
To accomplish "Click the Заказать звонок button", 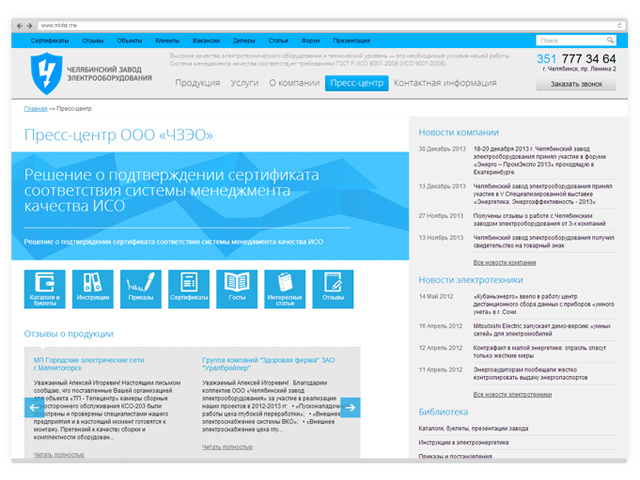I will pos(576,84).
